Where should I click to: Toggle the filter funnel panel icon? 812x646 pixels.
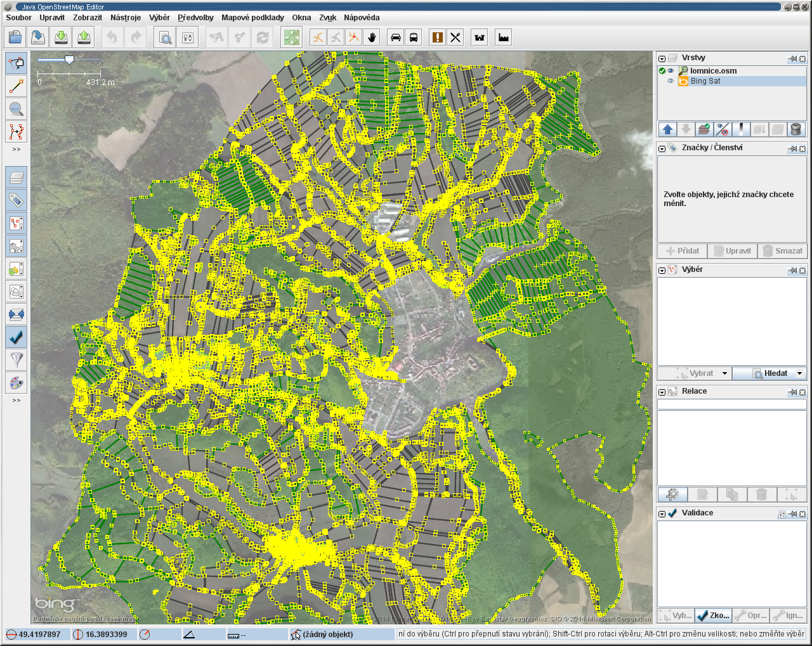point(16,360)
